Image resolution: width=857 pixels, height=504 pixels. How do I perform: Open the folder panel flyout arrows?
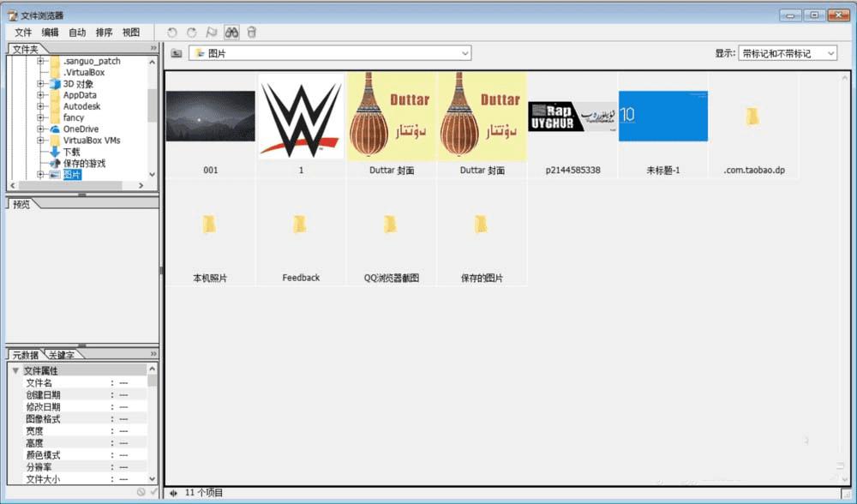tap(153, 49)
